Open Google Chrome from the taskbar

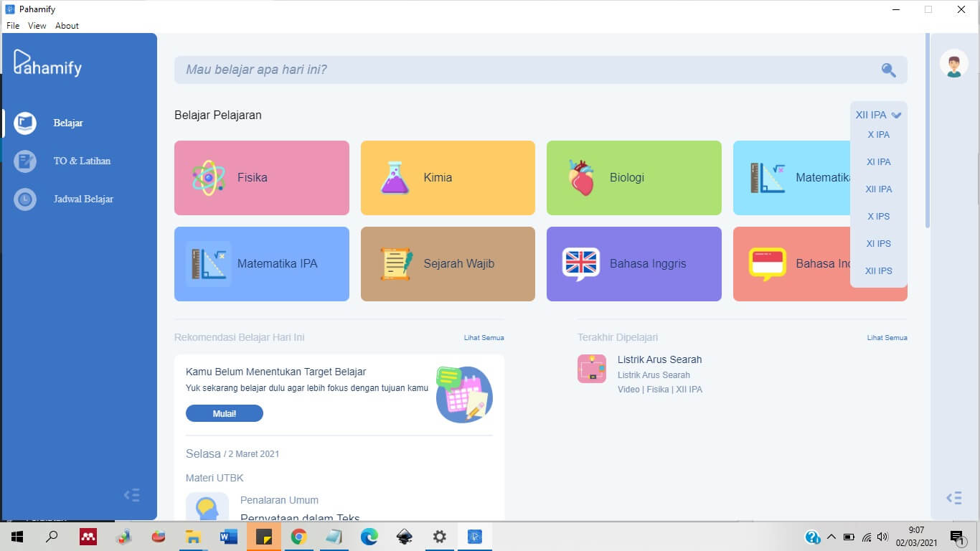pyautogui.click(x=299, y=537)
